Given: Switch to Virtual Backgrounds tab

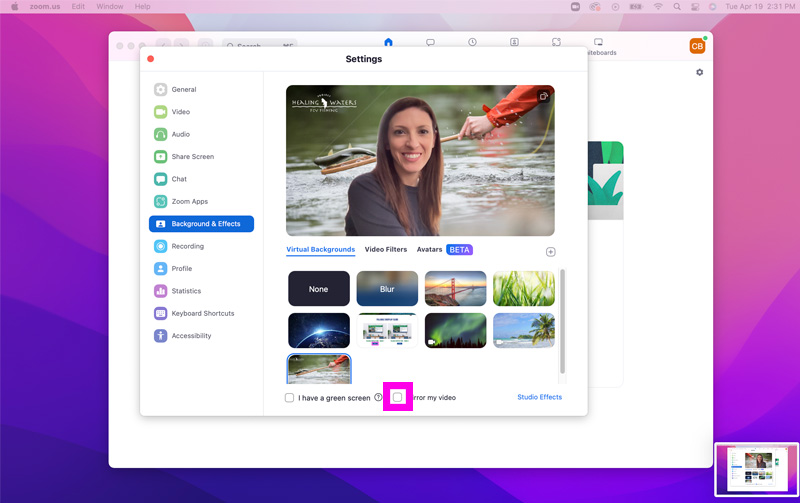Looking at the screenshot, I should point(320,249).
